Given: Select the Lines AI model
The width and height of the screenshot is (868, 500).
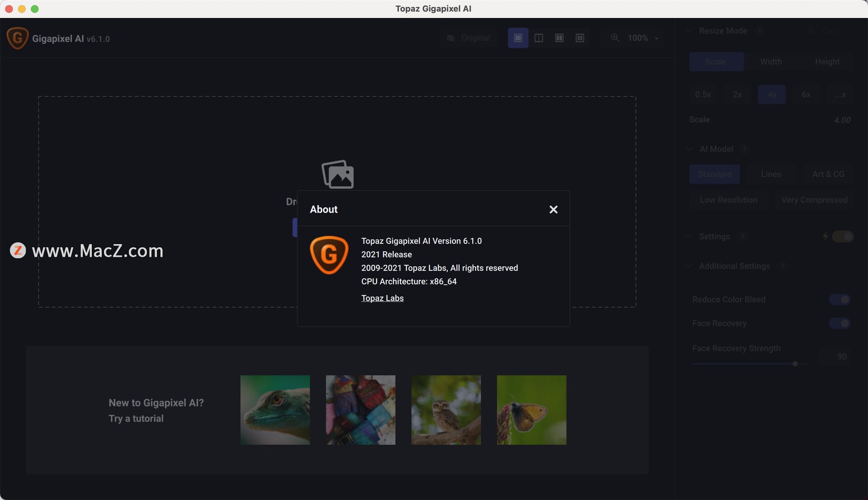Looking at the screenshot, I should tap(771, 174).
